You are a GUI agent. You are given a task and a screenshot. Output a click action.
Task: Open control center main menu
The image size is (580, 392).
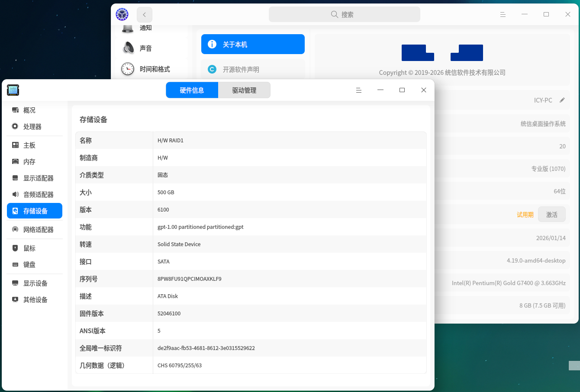tap(503, 14)
